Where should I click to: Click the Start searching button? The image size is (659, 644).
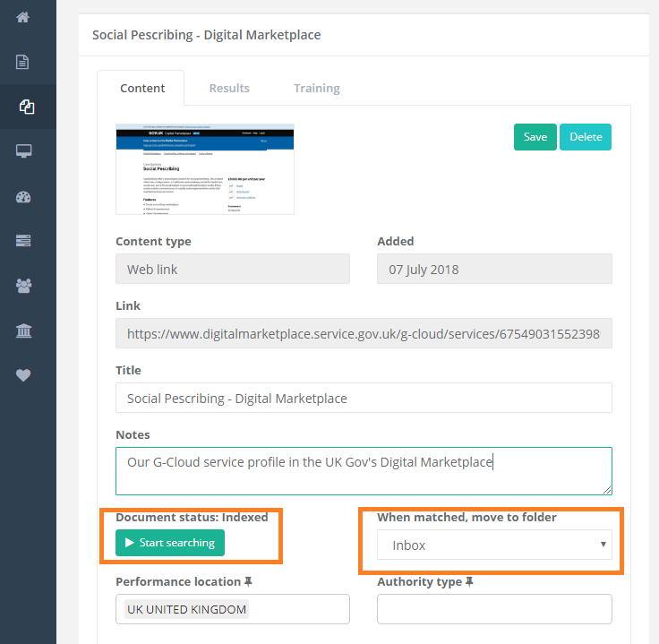pos(170,543)
